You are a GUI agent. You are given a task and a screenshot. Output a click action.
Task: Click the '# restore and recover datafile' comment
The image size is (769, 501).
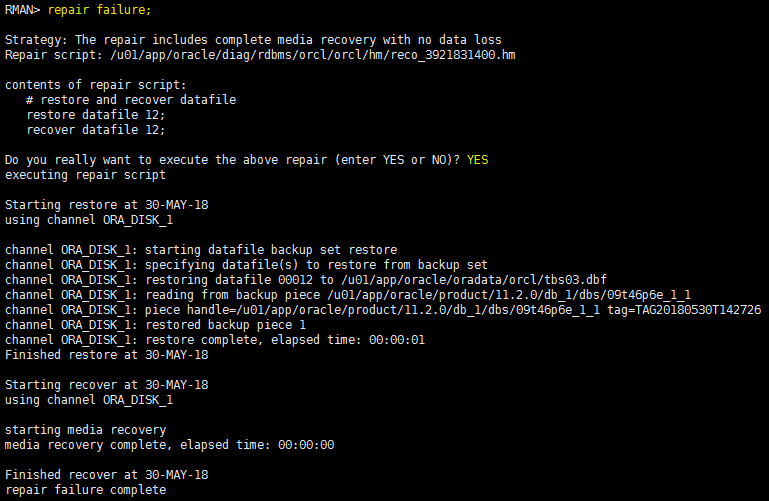(131, 100)
